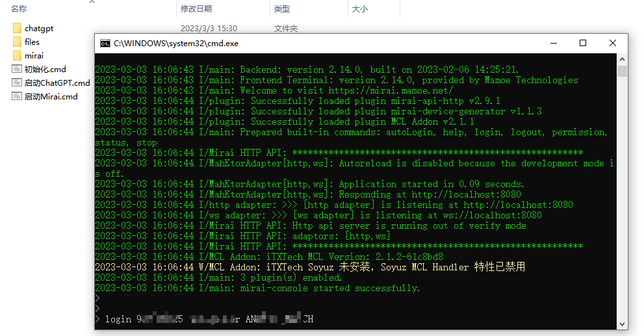Click 'Autoreload is disabled' console line
644x336 pixels.
coord(354,168)
